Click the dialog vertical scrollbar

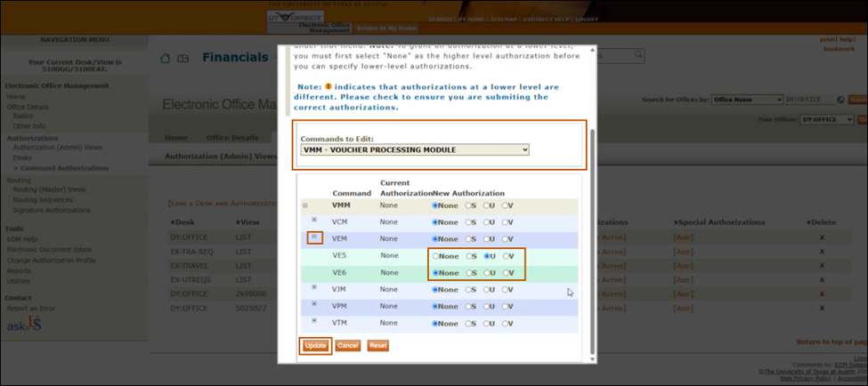point(592,241)
